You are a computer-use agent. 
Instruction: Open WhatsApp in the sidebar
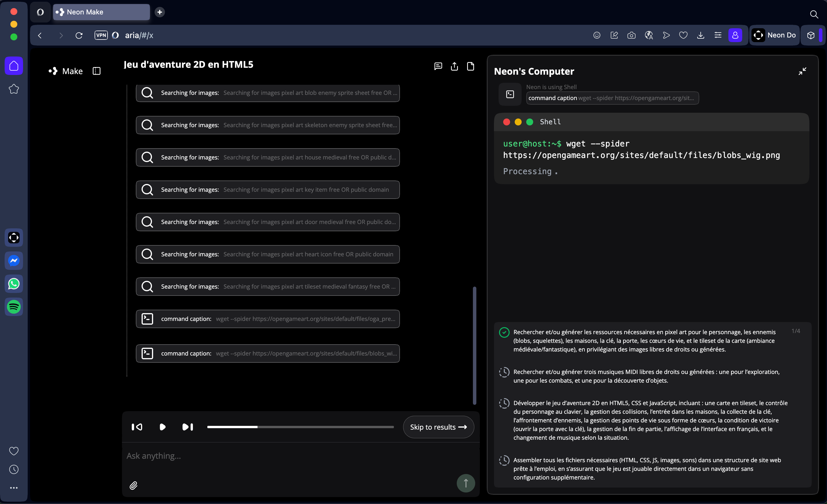14,284
